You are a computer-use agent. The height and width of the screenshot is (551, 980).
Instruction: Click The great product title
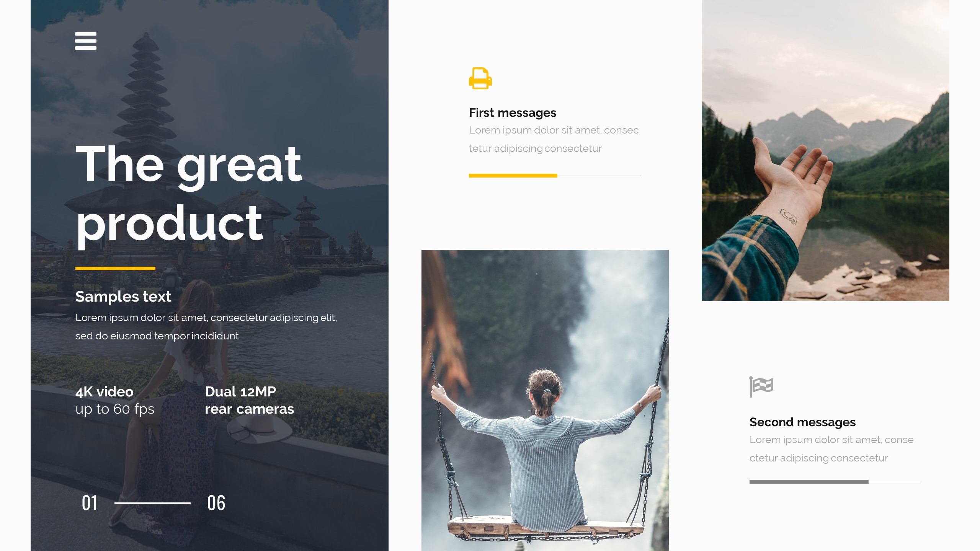[x=189, y=193]
